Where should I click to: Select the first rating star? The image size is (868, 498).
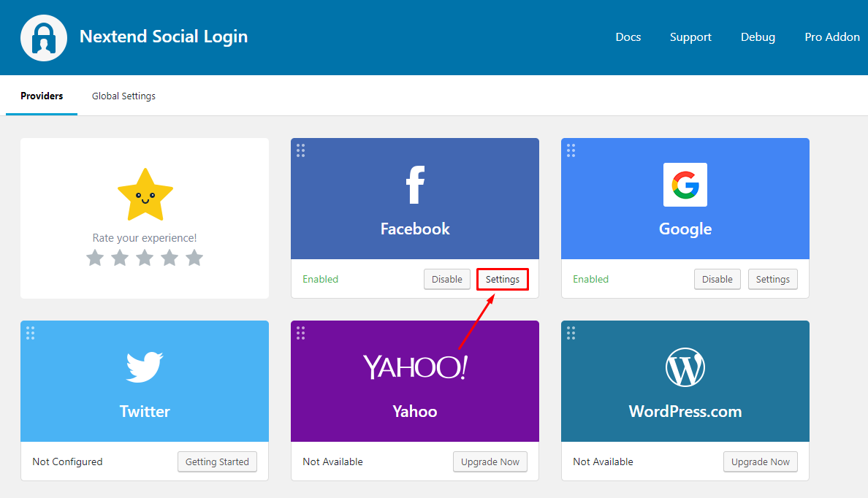pyautogui.click(x=95, y=258)
